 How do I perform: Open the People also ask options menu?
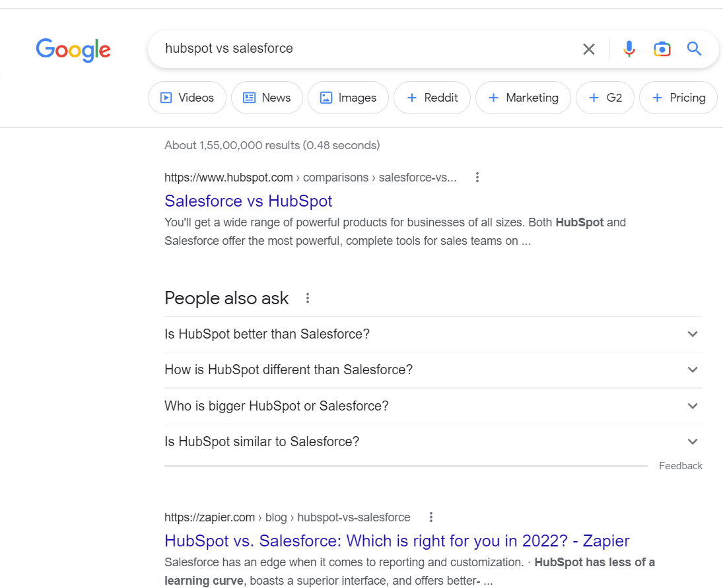pos(307,298)
